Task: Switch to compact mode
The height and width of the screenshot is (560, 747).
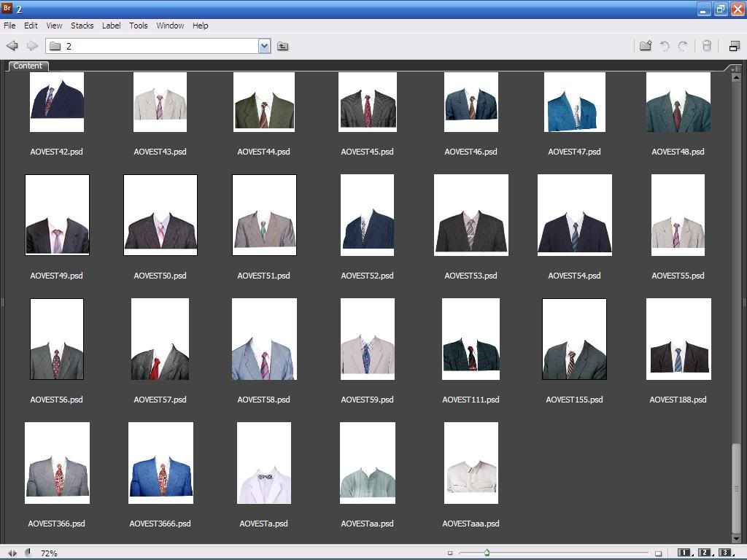Action: [734, 46]
